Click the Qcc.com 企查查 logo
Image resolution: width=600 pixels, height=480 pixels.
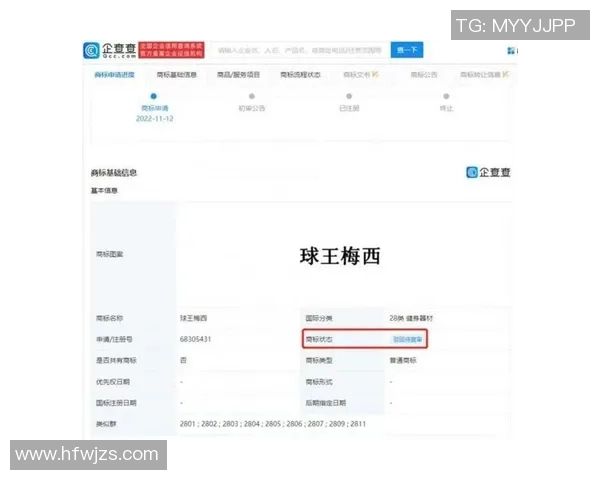tap(110, 50)
